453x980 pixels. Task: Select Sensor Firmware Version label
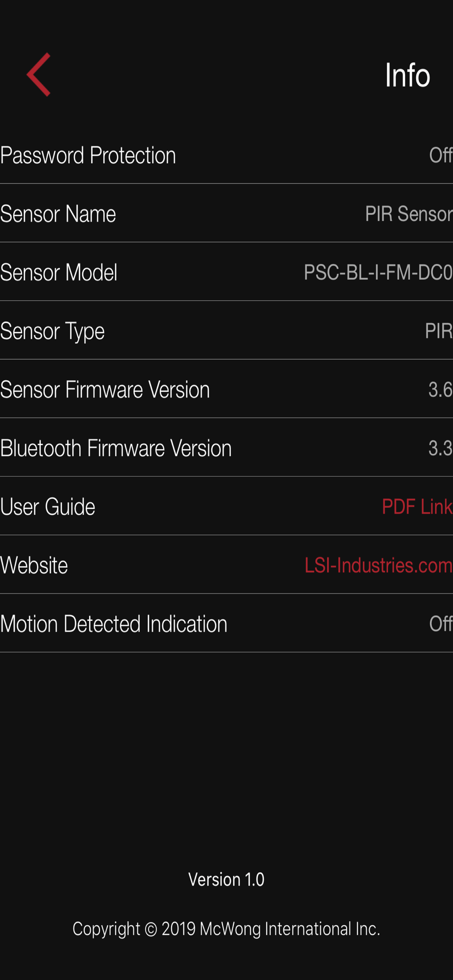(105, 390)
